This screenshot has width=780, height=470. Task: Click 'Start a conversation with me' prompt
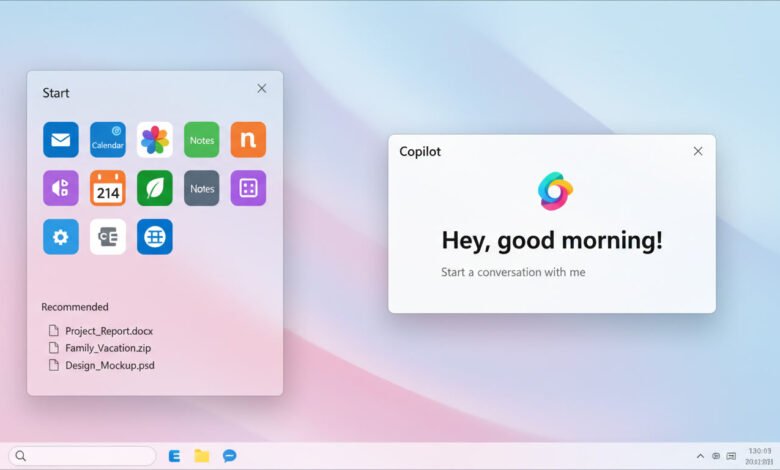(513, 272)
